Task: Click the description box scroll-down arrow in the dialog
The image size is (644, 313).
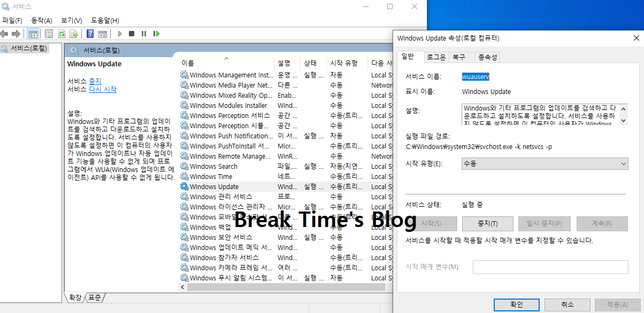Action: pyautogui.click(x=623, y=121)
